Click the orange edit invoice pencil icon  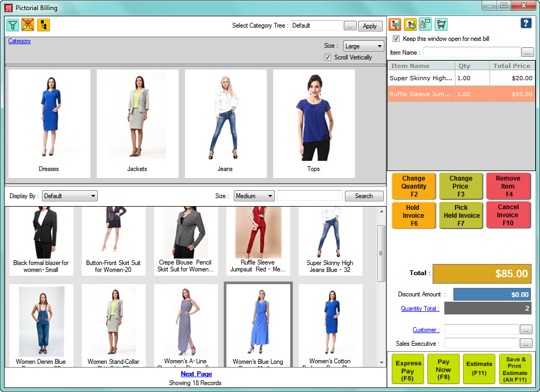click(395, 24)
